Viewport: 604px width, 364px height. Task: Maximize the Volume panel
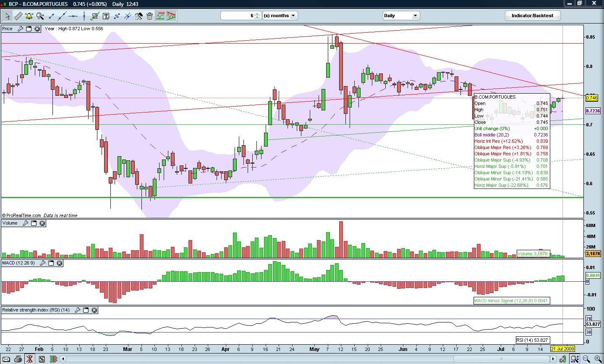point(34,223)
